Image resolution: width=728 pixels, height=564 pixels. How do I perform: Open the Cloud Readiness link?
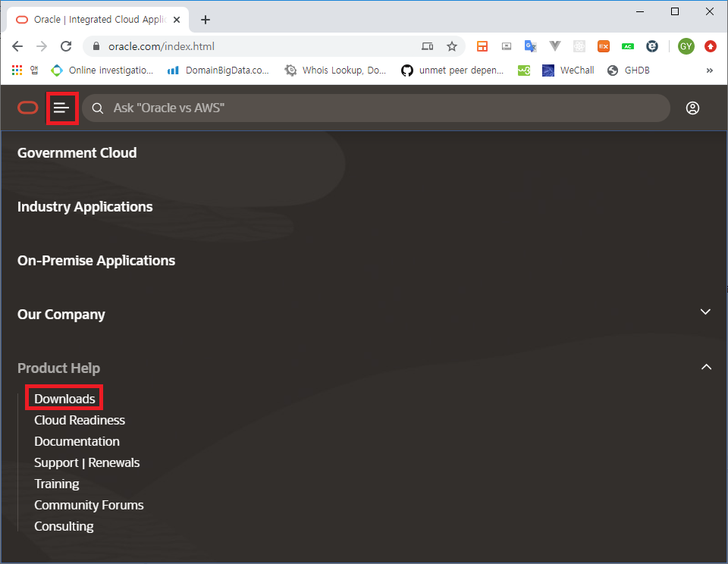[80, 420]
